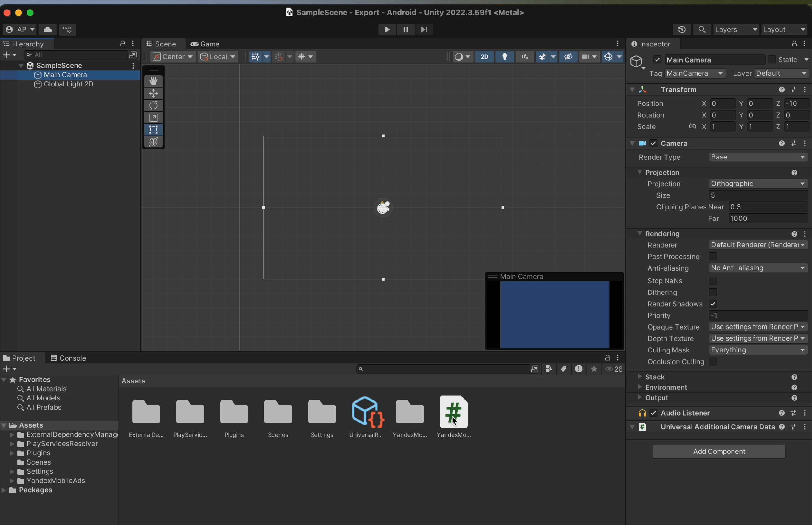
Task: Select the Transform tool
Action: click(154, 142)
